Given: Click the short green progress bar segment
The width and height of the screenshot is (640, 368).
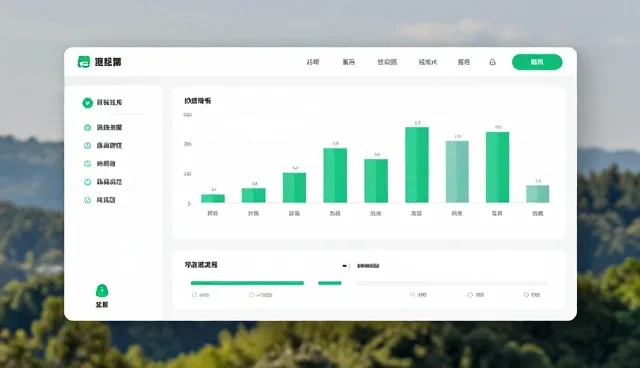Looking at the screenshot, I should [329, 283].
